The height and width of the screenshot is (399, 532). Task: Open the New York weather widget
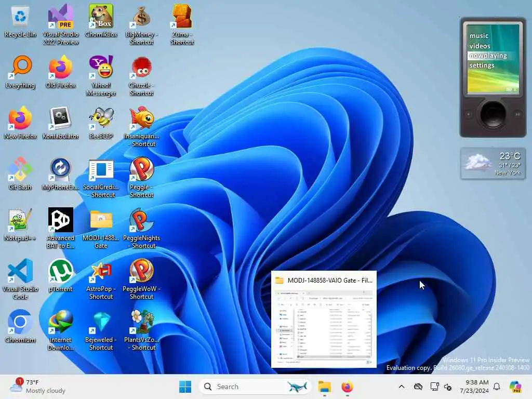(x=493, y=163)
